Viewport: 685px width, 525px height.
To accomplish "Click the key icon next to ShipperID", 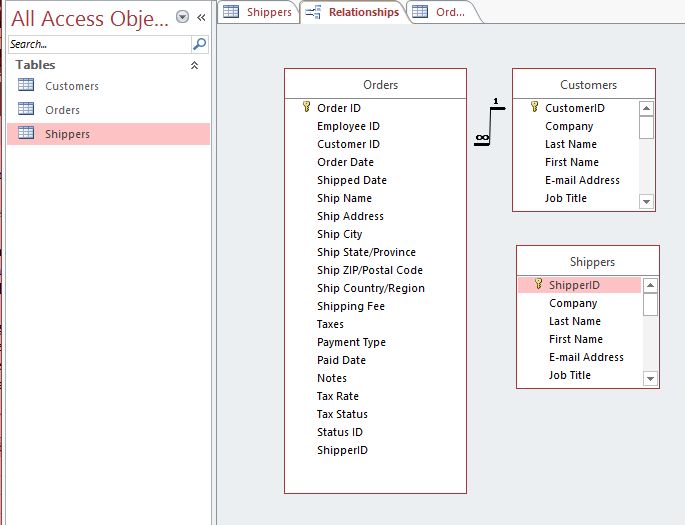I will click(x=538, y=285).
